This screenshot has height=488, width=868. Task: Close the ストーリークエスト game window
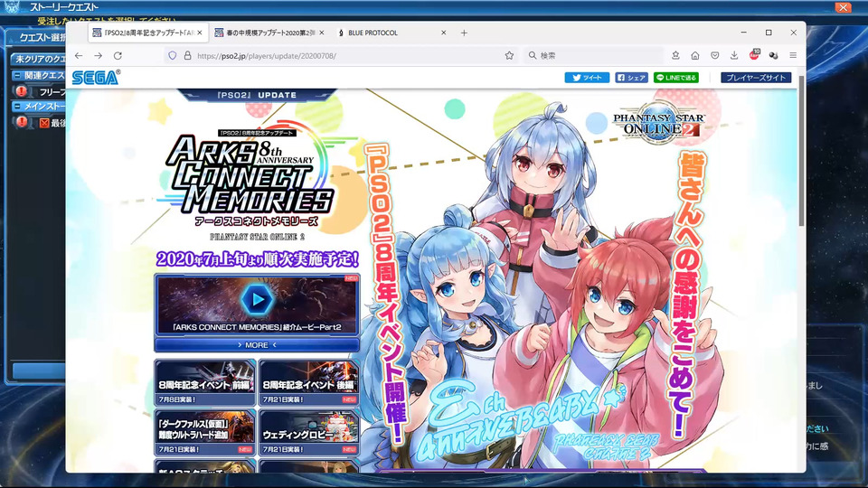[843, 7]
